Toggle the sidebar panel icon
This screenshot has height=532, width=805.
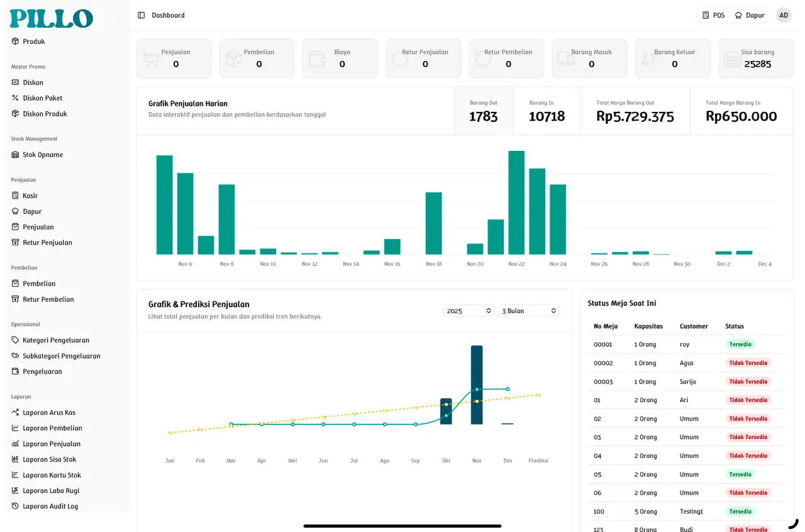(141, 15)
